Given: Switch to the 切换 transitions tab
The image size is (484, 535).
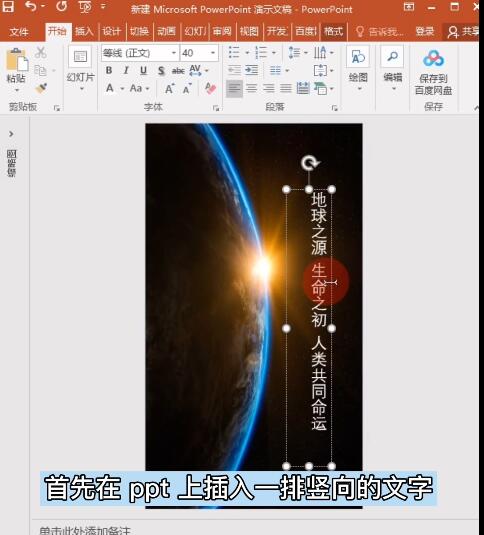Looking at the screenshot, I should pyautogui.click(x=139, y=32).
